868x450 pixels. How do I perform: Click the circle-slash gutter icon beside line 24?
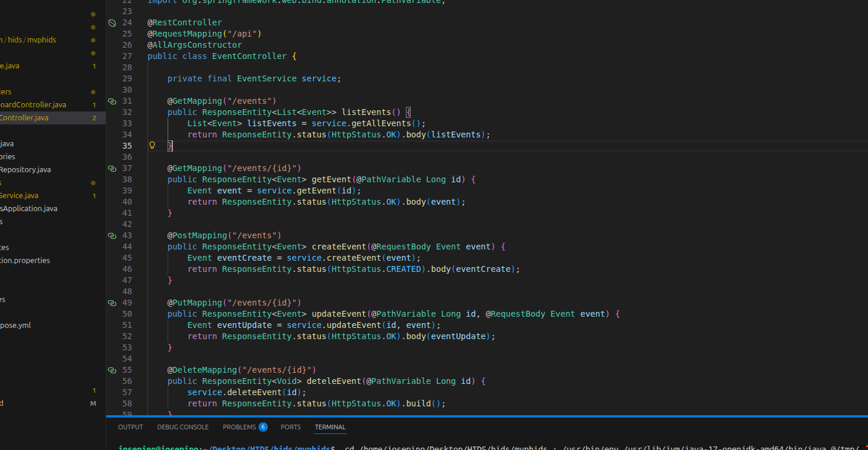tap(112, 22)
